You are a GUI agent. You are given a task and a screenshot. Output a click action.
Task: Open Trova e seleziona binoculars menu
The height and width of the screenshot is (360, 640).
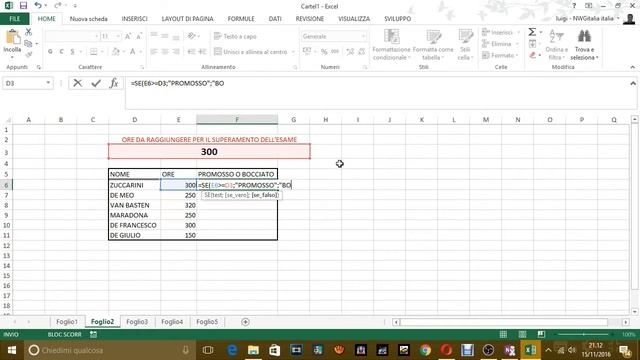point(584,45)
